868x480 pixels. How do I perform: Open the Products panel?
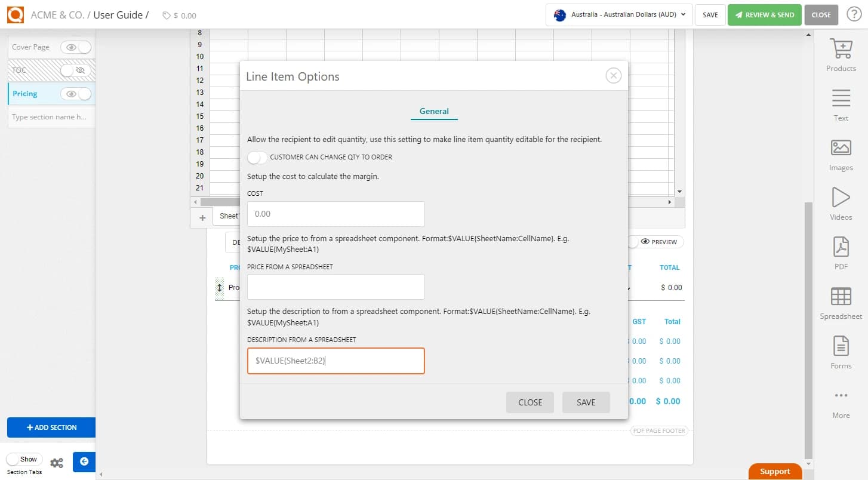tap(841, 55)
